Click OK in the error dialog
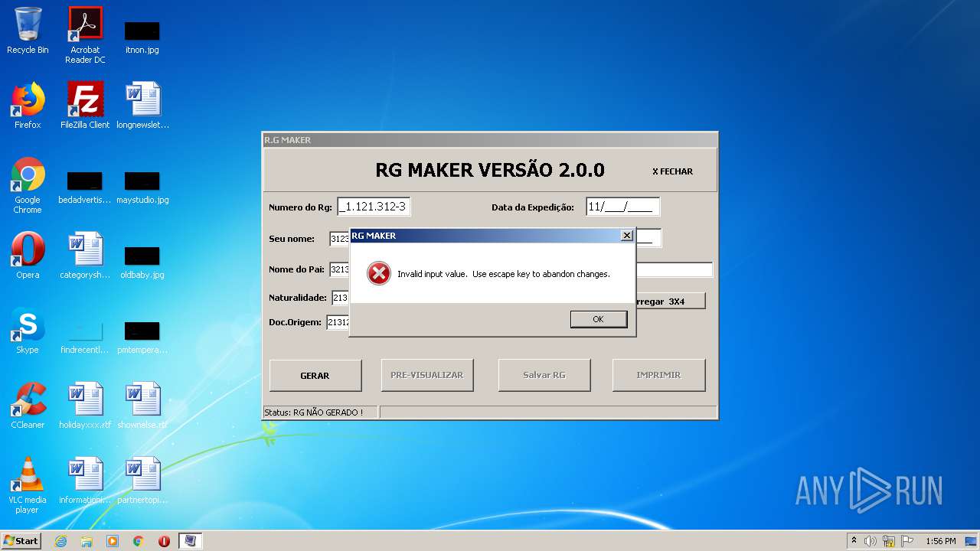Screen dimensions: 980x551 click(598, 319)
